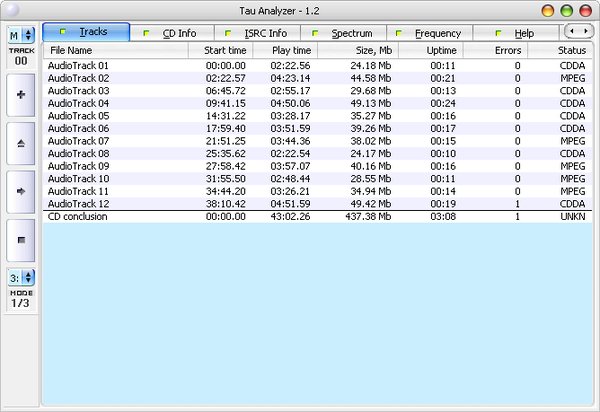Select AudioTrack 11 row
600x412 pixels.
318,191
